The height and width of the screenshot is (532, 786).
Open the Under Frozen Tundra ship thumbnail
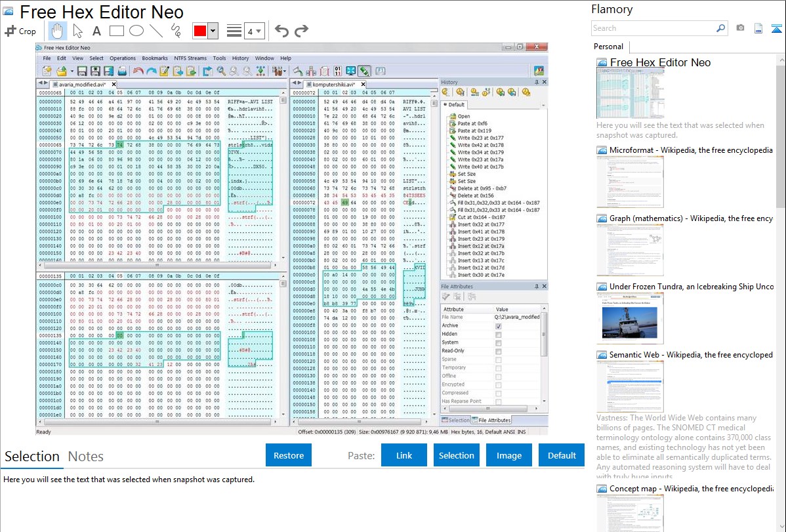coord(630,318)
